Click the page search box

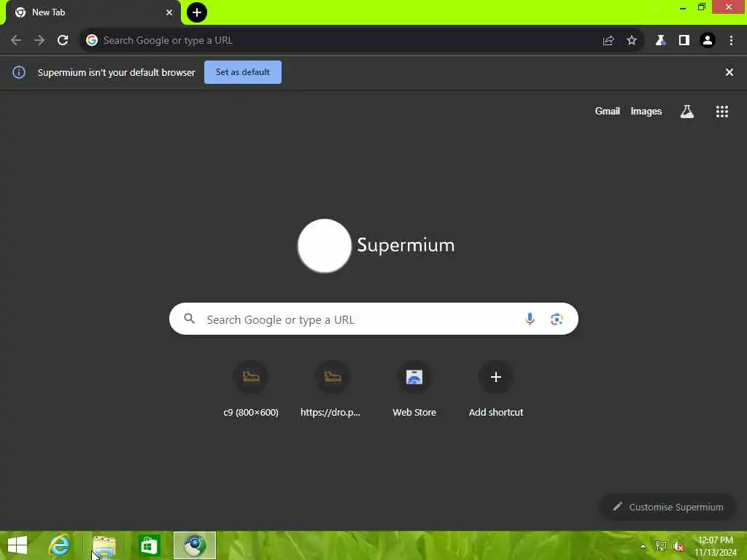[373, 319]
